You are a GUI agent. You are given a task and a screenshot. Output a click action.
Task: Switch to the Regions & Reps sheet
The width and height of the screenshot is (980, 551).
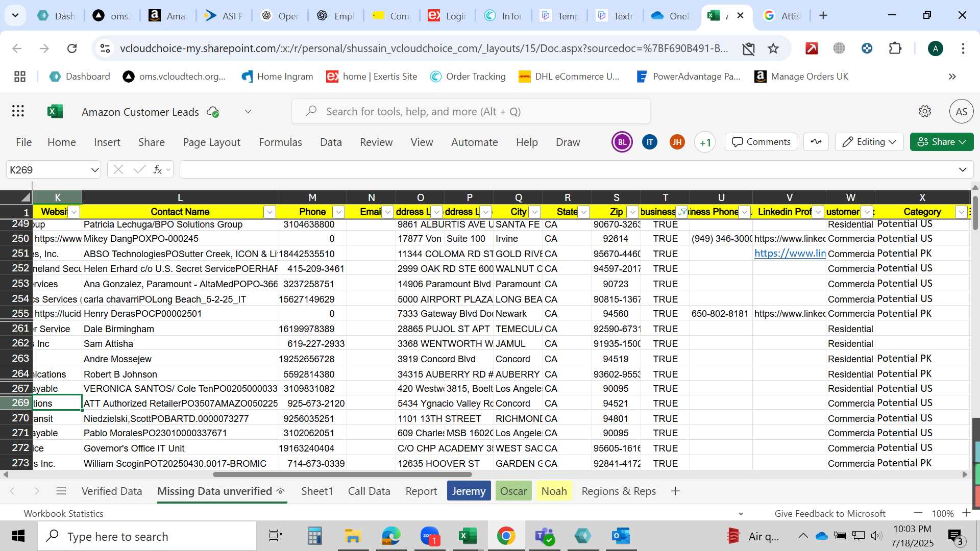point(619,491)
